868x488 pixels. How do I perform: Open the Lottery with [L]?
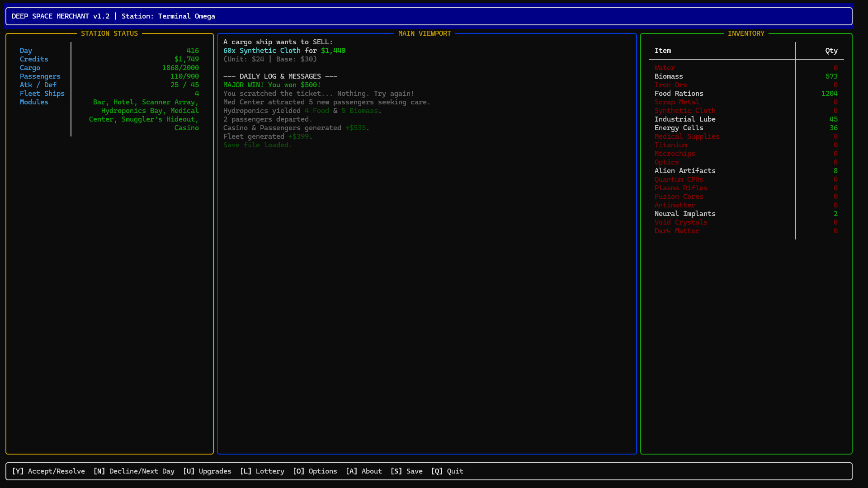[x=262, y=471]
